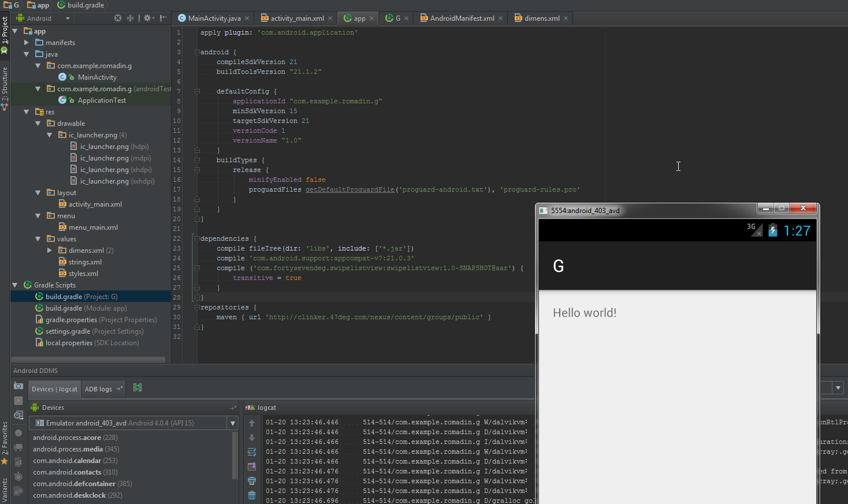
Task: Open the dropdown arrow right of logcat
Action: pos(838,388)
